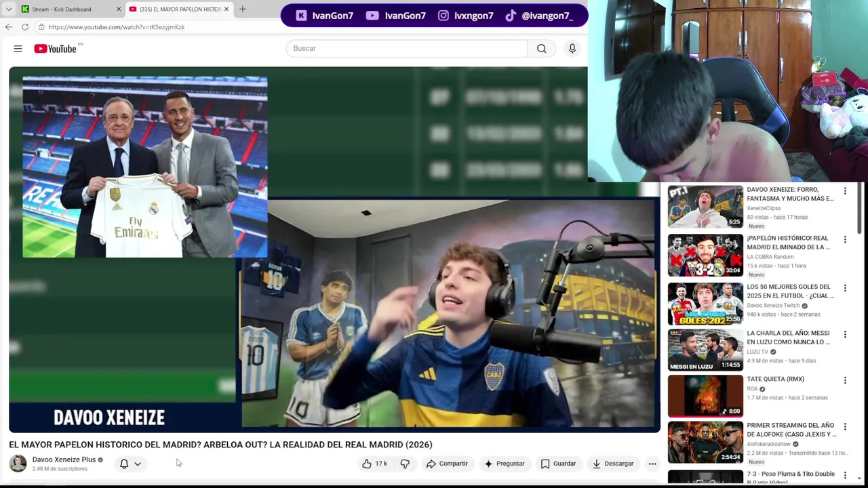Open options menu for TATE QUIETA (RMX) video

coord(845,381)
